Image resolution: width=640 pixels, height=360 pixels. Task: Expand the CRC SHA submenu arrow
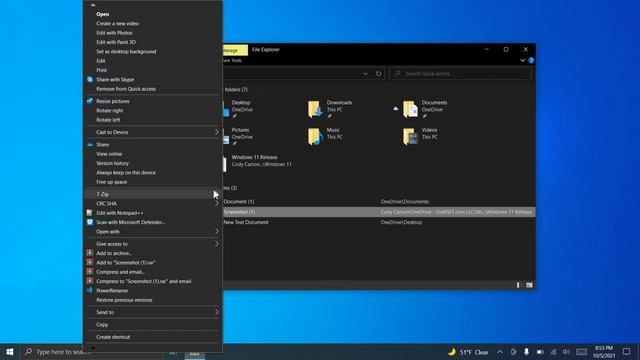click(216, 203)
